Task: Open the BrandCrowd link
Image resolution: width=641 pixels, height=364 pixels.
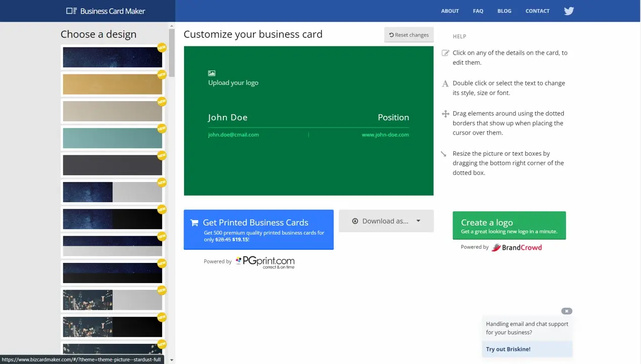Action: 517,247
